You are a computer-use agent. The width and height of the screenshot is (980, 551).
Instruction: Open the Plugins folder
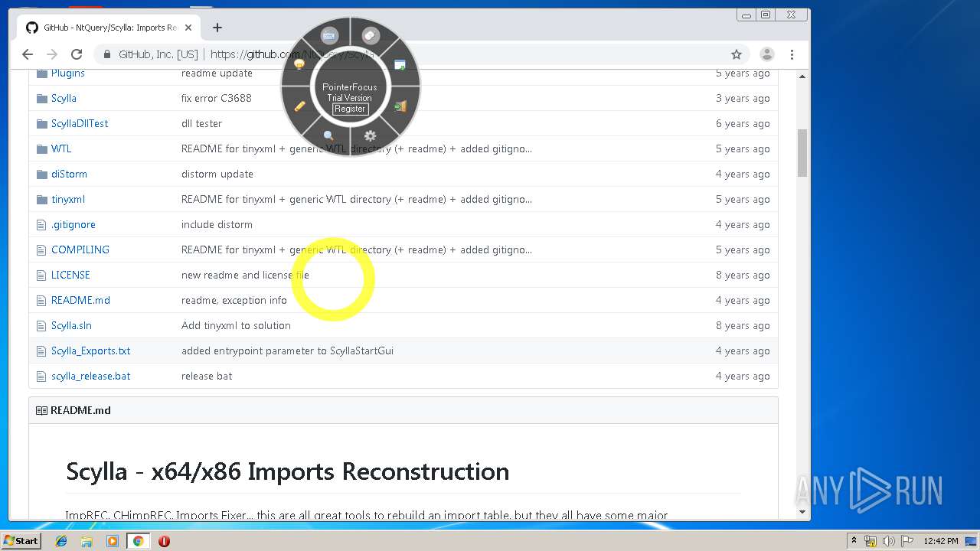[68, 73]
